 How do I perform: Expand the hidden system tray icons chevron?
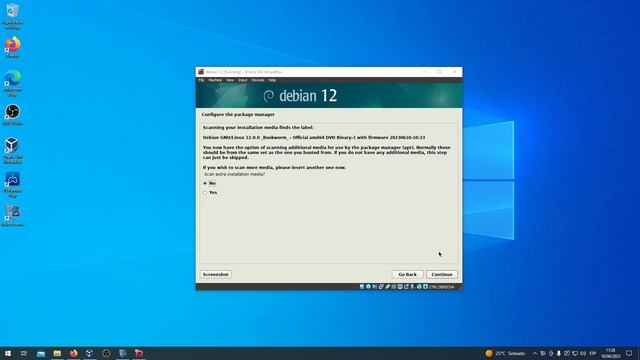pyautogui.click(x=535, y=353)
